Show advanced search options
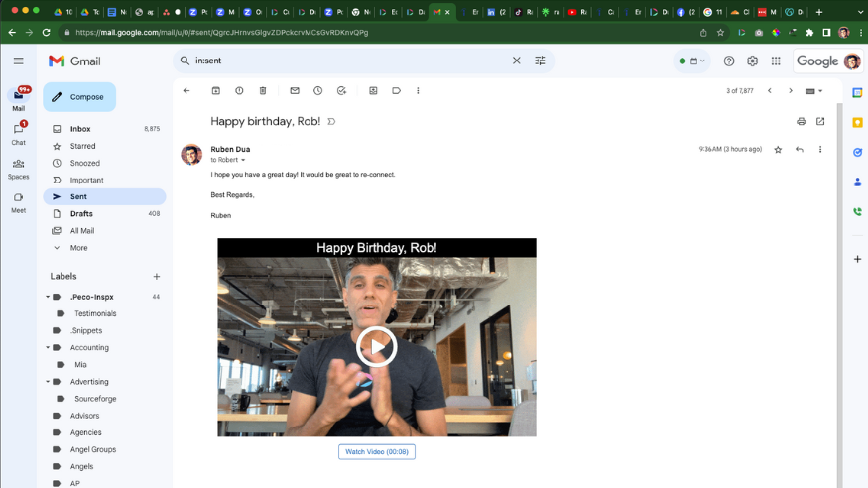The height and width of the screenshot is (488, 868). [x=540, y=61]
